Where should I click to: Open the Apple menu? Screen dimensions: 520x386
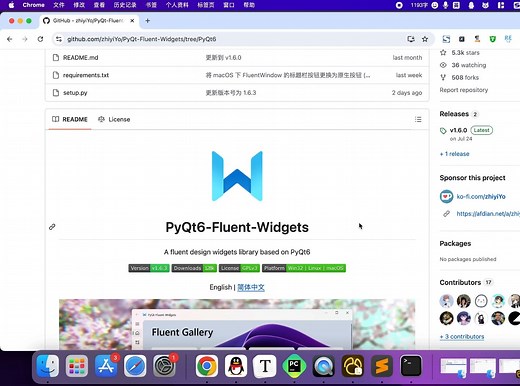11,5
